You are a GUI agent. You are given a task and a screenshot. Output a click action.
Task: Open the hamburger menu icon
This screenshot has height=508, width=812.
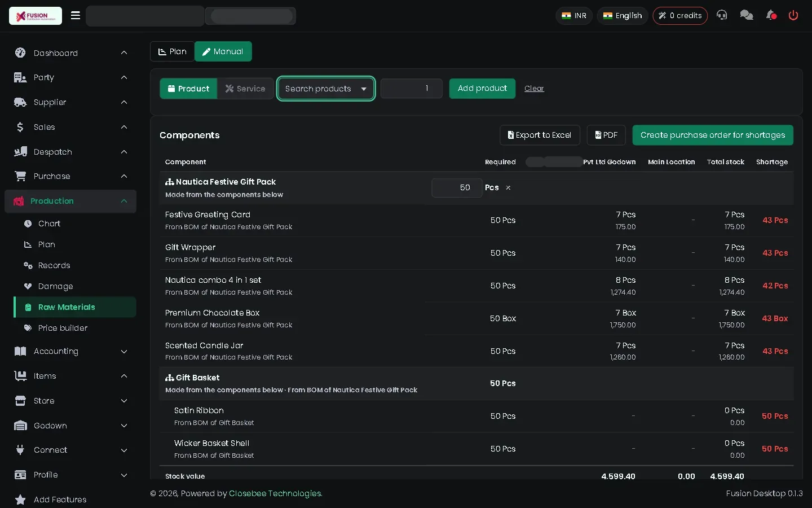(76, 15)
